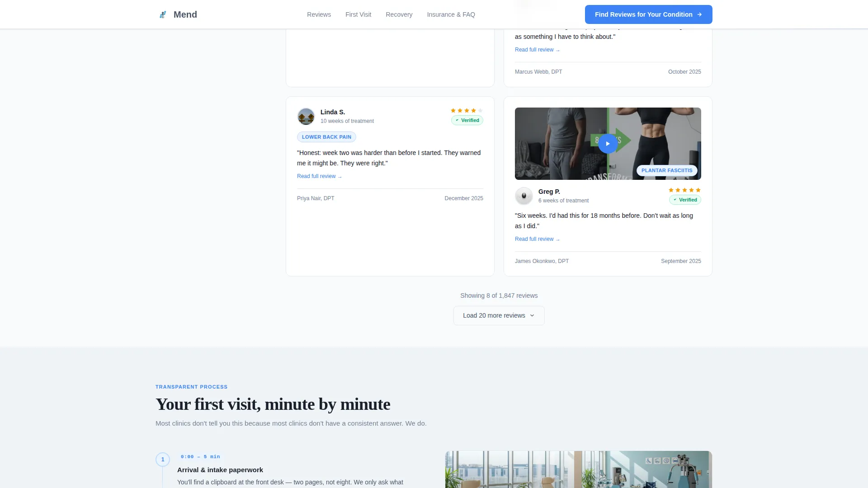Click the December 2025 date
Viewport: 868px width, 488px height.
(463, 198)
